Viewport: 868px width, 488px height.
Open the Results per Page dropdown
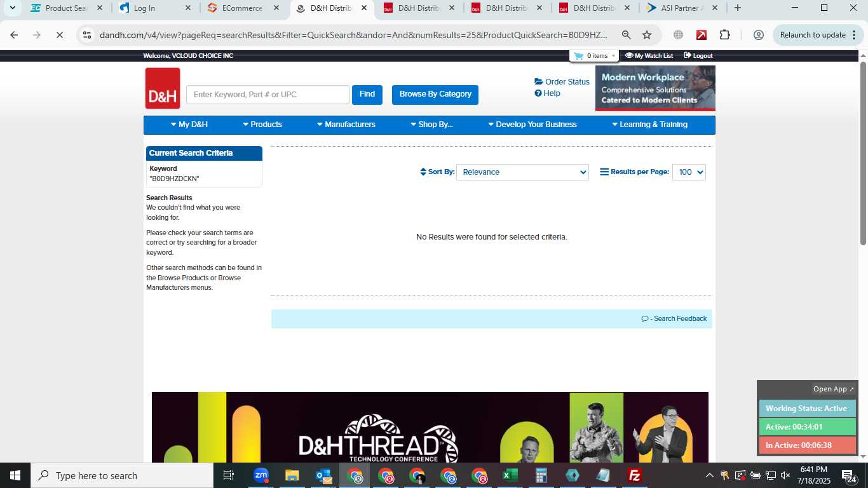pyautogui.click(x=689, y=172)
